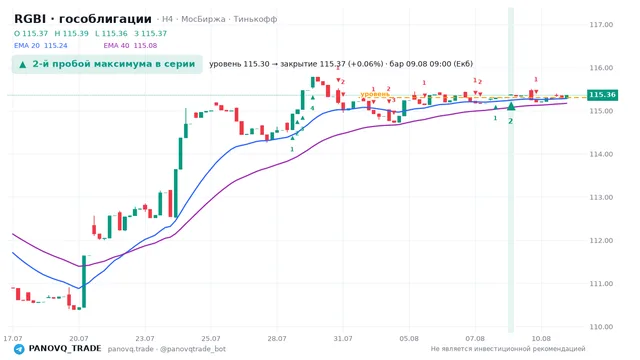Click the signal description starting 'уровень 115.30'

[341, 64]
